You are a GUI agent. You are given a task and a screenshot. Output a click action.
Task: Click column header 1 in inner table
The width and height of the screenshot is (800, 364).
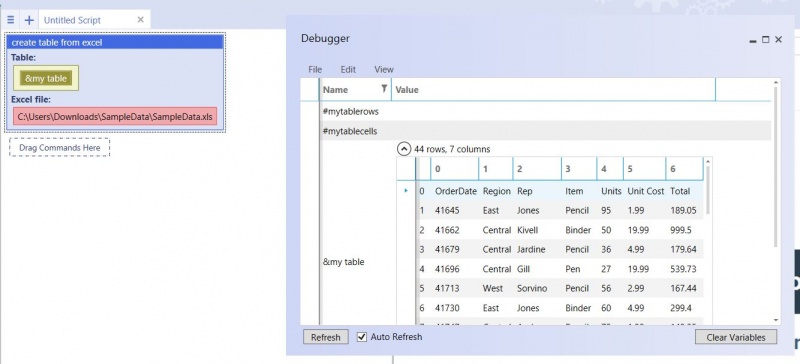(x=495, y=168)
